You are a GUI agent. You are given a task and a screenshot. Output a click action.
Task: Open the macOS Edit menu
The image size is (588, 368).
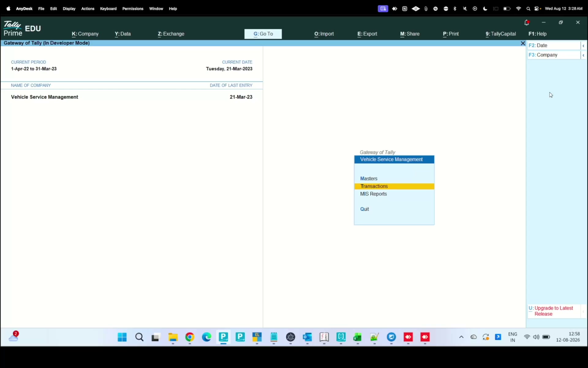point(54,9)
